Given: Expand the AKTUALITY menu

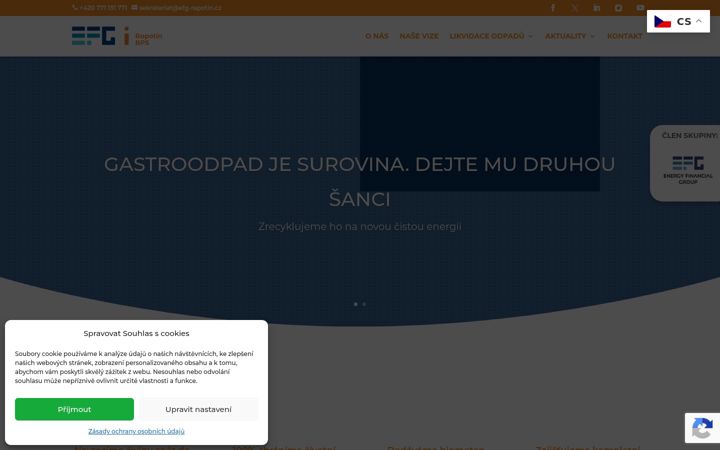Looking at the screenshot, I should pos(569,36).
